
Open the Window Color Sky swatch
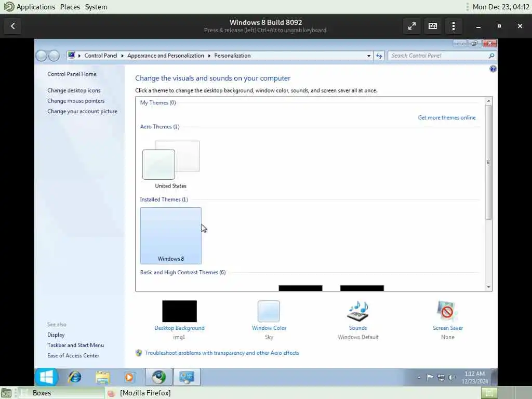click(x=269, y=311)
